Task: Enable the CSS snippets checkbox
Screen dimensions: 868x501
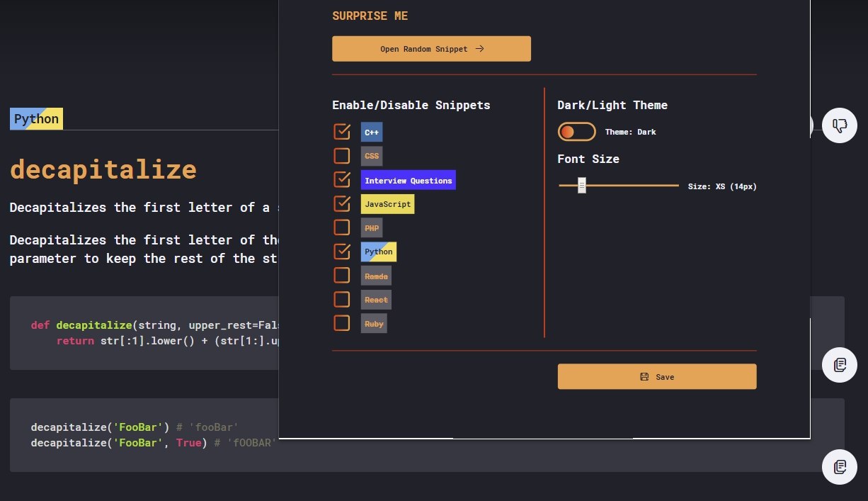Action: 342,156
